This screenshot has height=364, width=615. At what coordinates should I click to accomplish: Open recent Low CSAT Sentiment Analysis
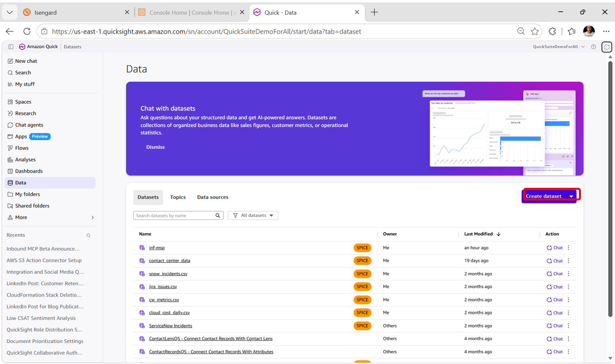41,318
